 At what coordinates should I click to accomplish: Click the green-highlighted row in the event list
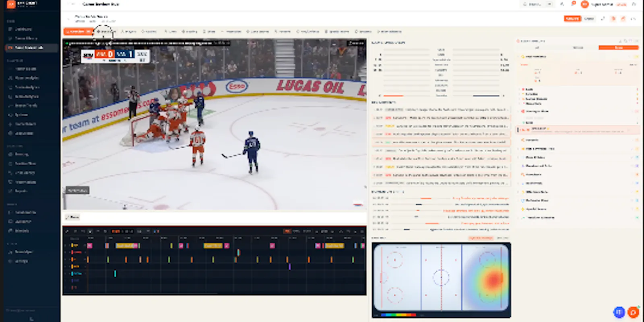pyautogui.click(x=441, y=142)
